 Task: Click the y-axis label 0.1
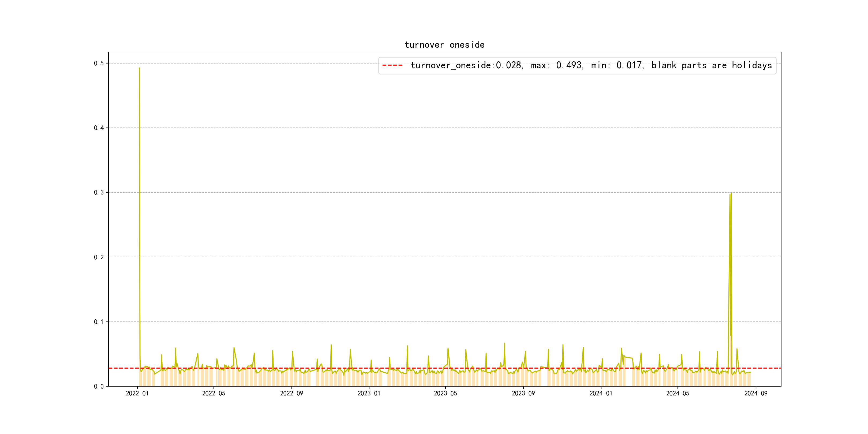tap(99, 322)
